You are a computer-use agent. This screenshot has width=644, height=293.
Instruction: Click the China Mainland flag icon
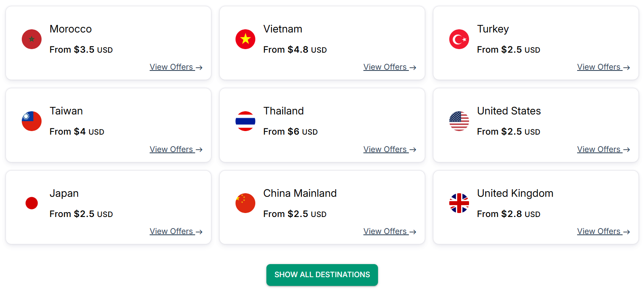(x=245, y=203)
